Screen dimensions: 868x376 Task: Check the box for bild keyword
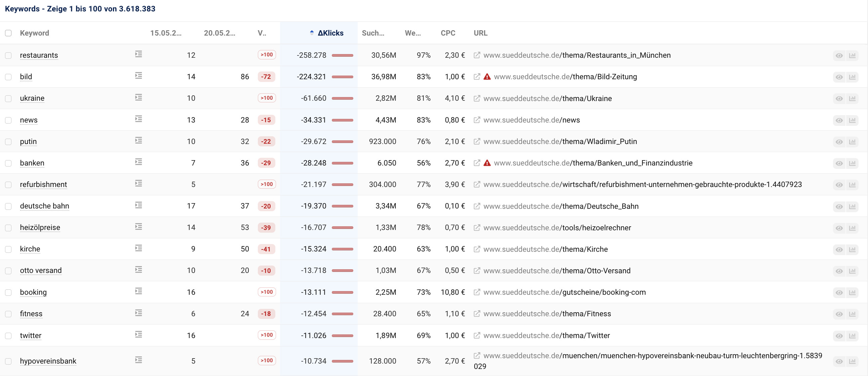pyautogui.click(x=8, y=77)
